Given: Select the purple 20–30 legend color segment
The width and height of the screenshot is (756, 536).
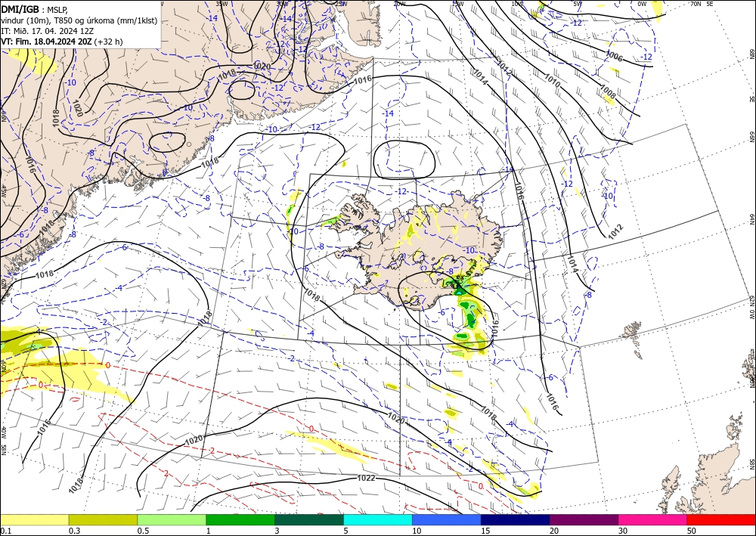Looking at the screenshot, I should (x=584, y=519).
